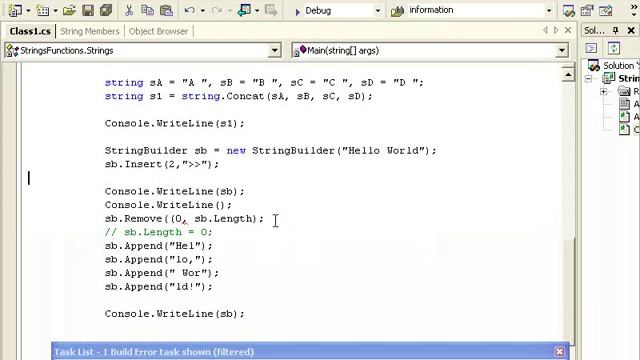Open the Main(string[] args) member dropdown
Viewport: 640px width, 360px height.
[x=562, y=51]
